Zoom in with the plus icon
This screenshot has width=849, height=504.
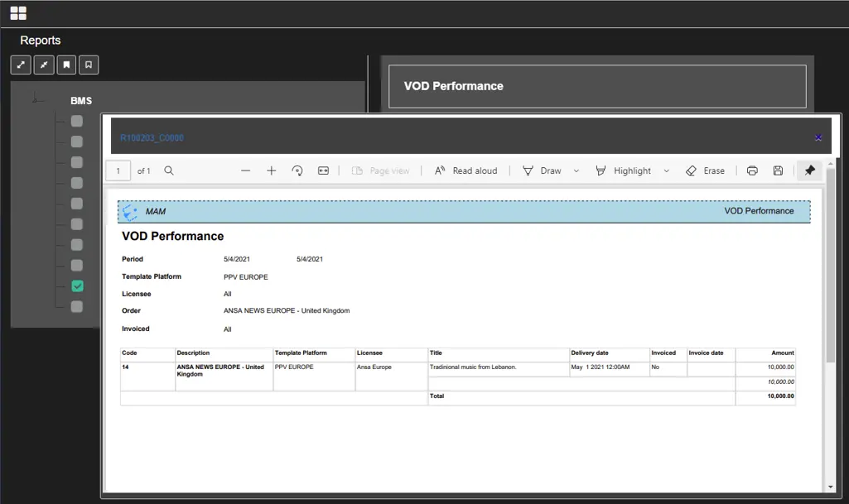click(271, 170)
